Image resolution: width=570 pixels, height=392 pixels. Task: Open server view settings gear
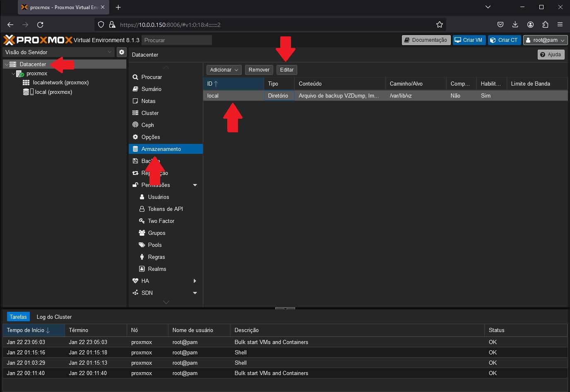[x=122, y=52]
